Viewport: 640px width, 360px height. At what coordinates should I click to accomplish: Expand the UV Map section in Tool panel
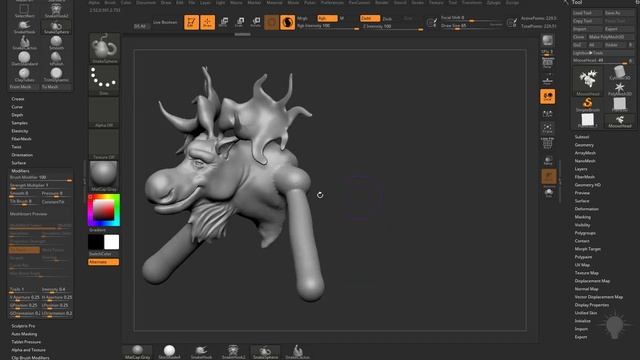582,265
